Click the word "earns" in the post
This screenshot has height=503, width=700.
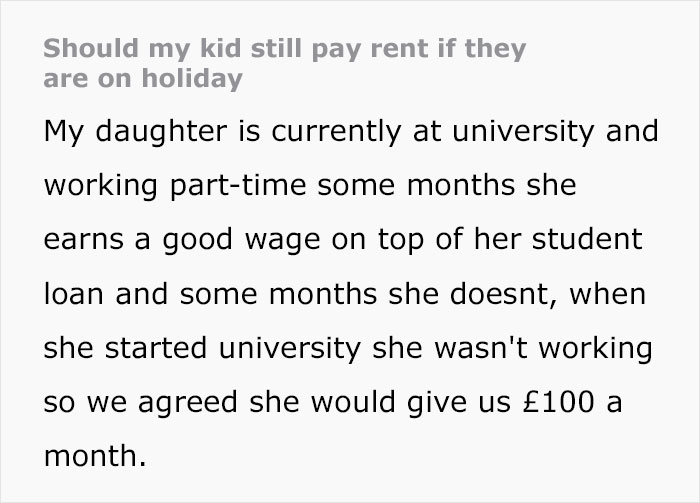[x=76, y=242]
